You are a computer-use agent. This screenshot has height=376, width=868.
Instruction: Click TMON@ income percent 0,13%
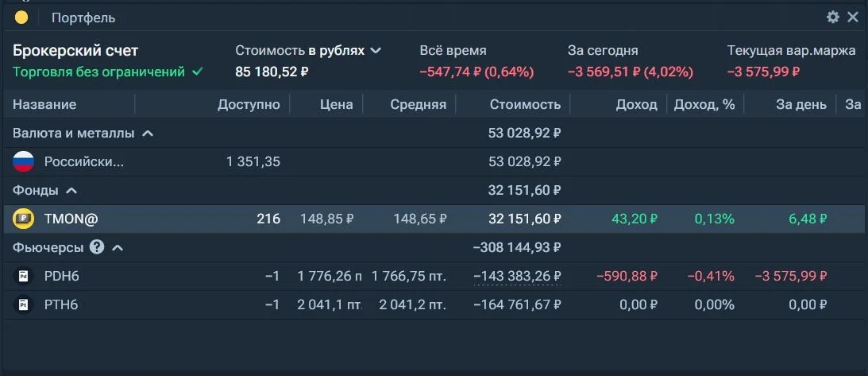tap(714, 219)
